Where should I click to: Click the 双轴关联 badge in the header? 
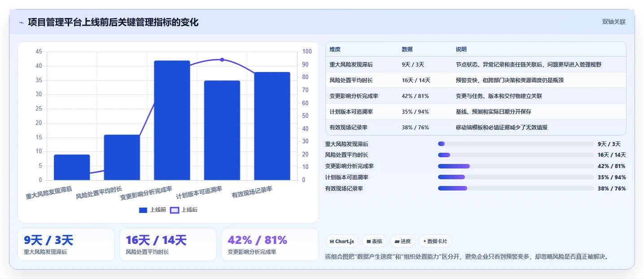[x=613, y=22]
